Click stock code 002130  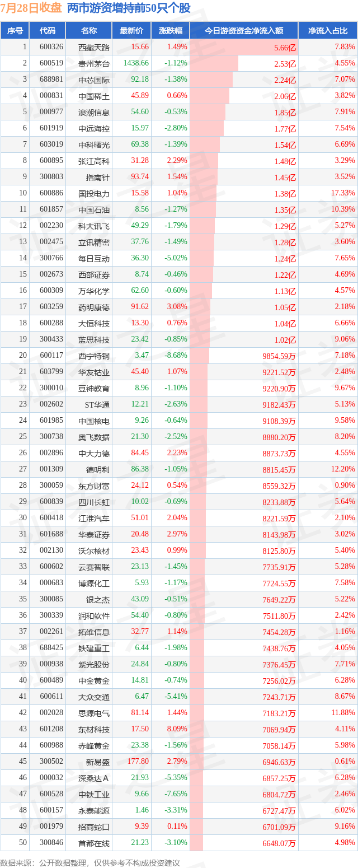click(51, 550)
